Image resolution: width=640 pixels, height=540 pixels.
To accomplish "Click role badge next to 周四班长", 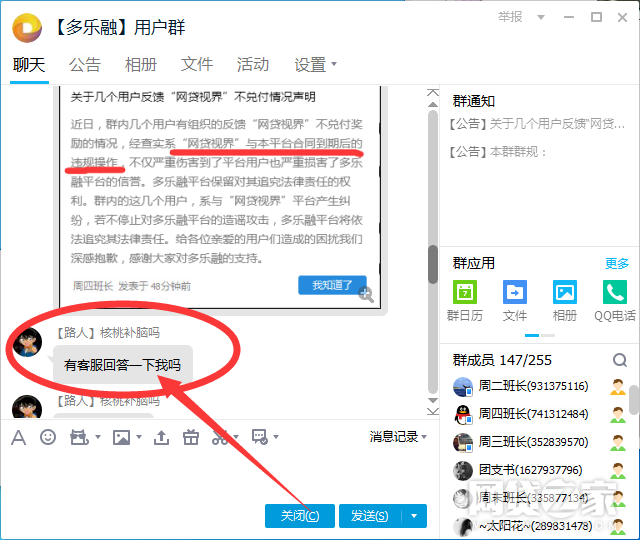I will pyautogui.click(x=618, y=415).
